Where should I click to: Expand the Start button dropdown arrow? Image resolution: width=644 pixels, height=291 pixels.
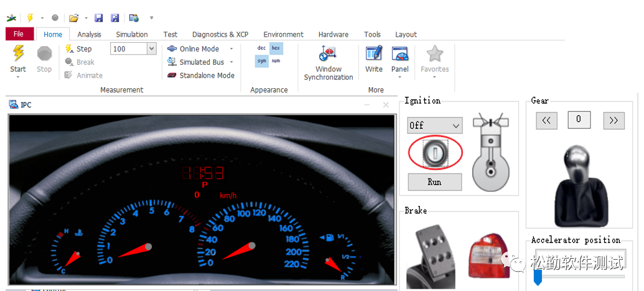coord(18,76)
